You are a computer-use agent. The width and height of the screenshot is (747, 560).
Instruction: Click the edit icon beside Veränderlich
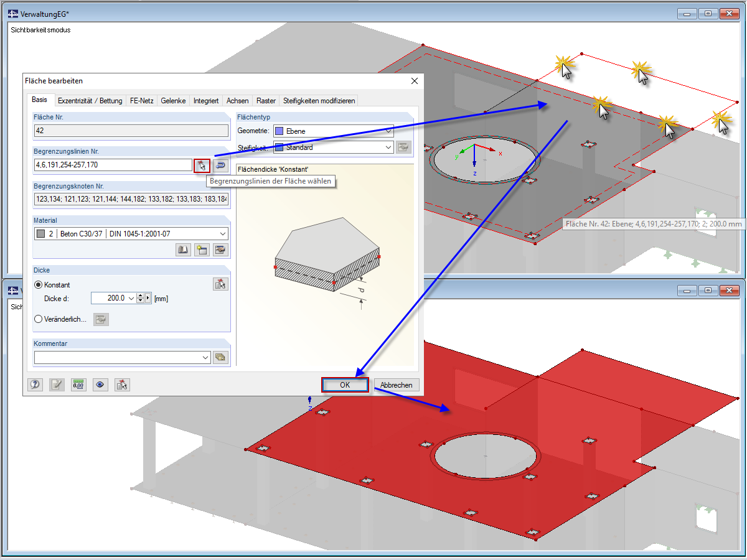click(100, 319)
